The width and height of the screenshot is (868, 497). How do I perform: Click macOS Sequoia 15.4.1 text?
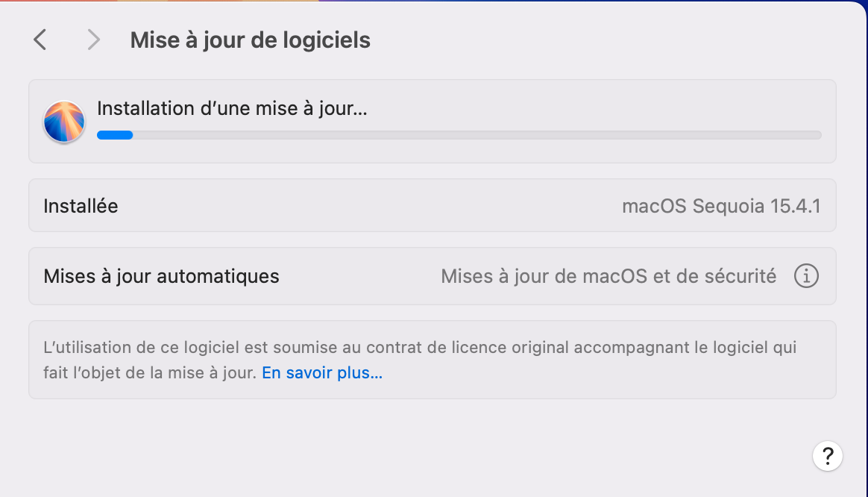coord(720,206)
